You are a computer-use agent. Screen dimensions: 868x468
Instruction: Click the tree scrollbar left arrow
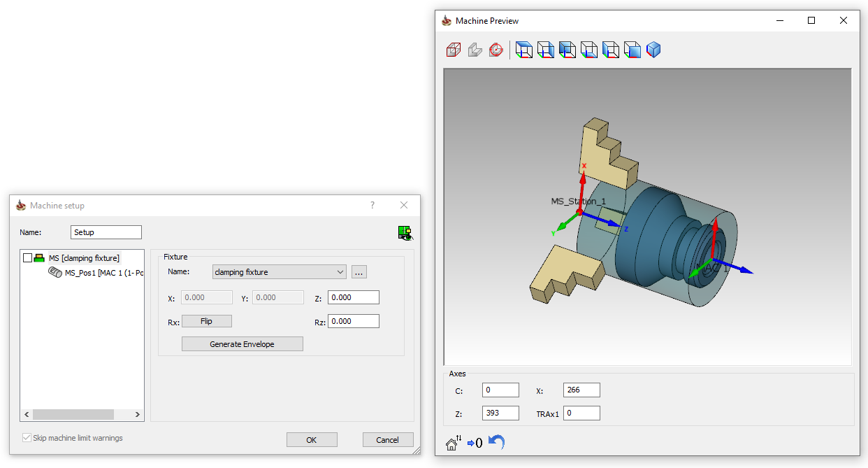(27, 414)
